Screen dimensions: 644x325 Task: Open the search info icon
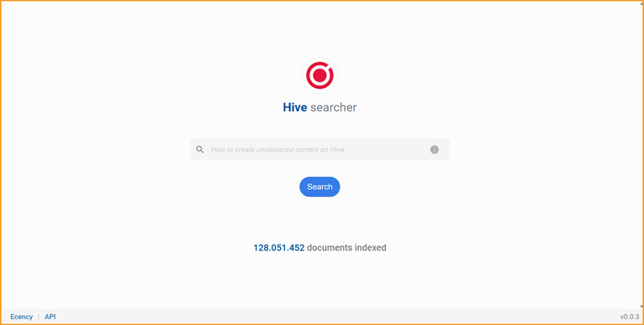(x=434, y=149)
